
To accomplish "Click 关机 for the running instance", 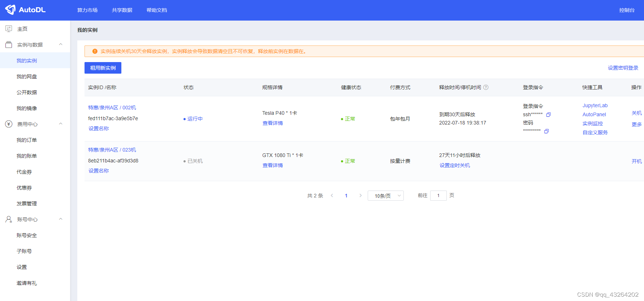I will click(637, 113).
